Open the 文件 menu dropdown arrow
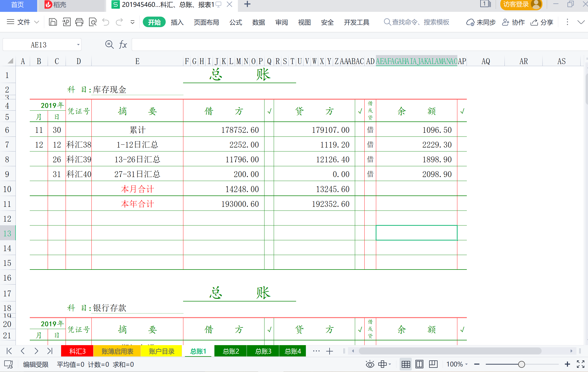The image size is (588, 372). pyautogui.click(x=37, y=22)
